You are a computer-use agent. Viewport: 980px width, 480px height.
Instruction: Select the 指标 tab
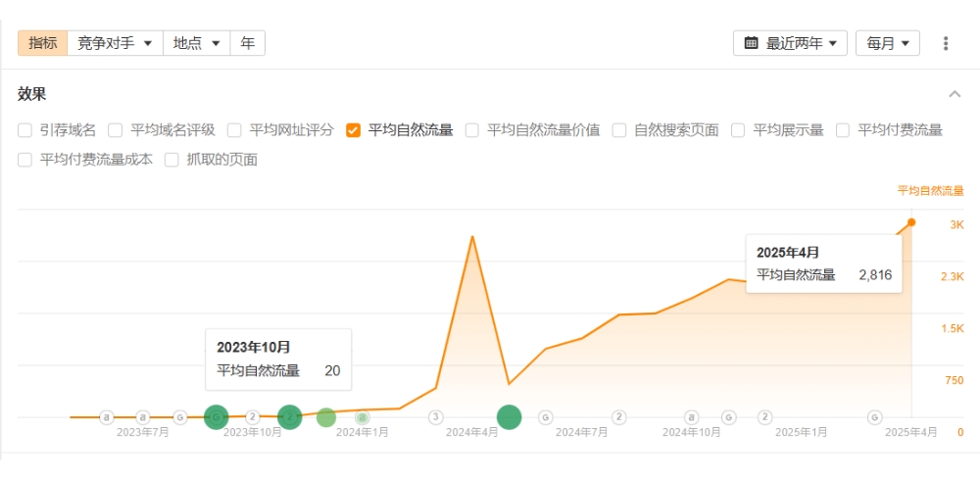click(42, 43)
